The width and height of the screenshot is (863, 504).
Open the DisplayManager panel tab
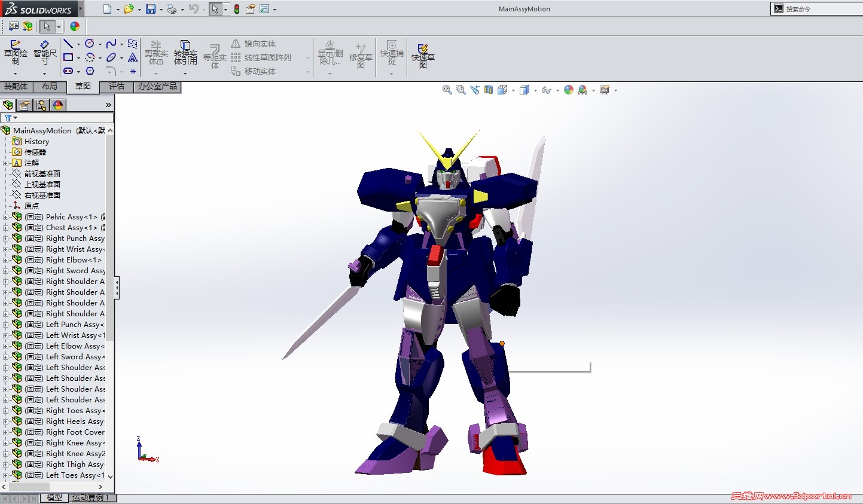point(58,105)
